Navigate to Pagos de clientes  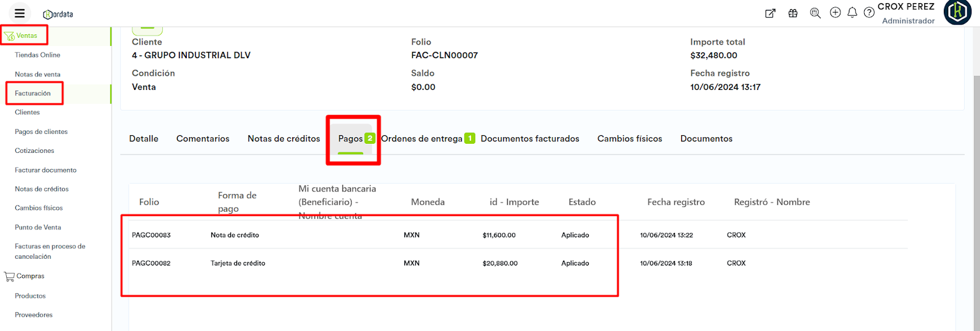point(41,132)
